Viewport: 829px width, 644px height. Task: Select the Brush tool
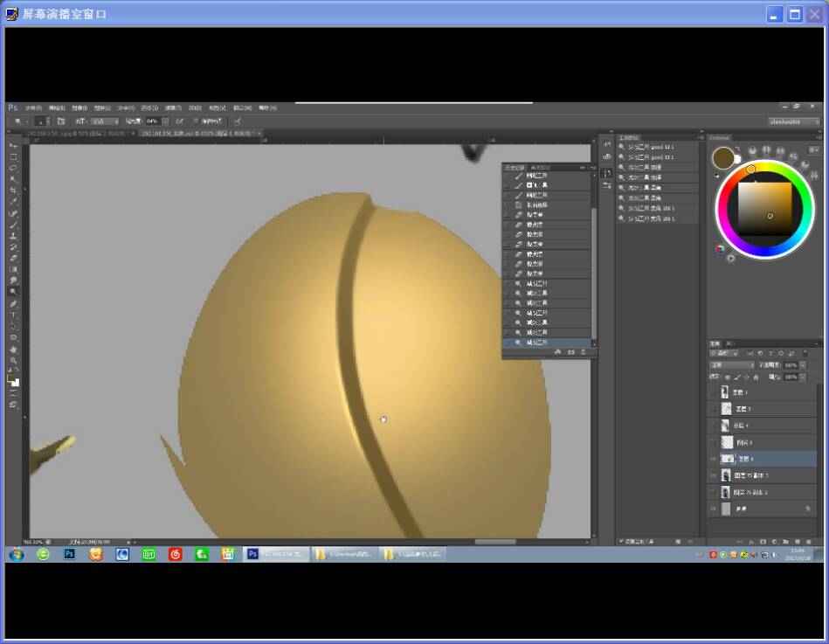(14, 225)
